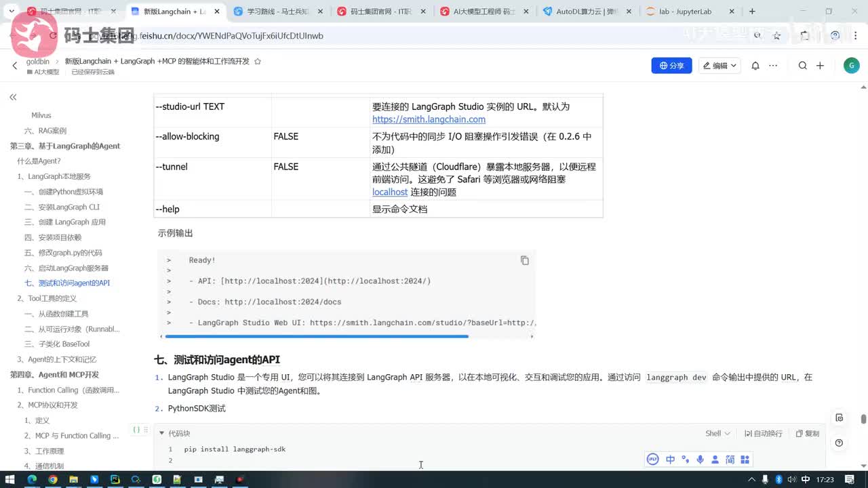The height and width of the screenshot is (488, 868).
Task: Collapse the 代码块 code block triangle
Action: 161,433
